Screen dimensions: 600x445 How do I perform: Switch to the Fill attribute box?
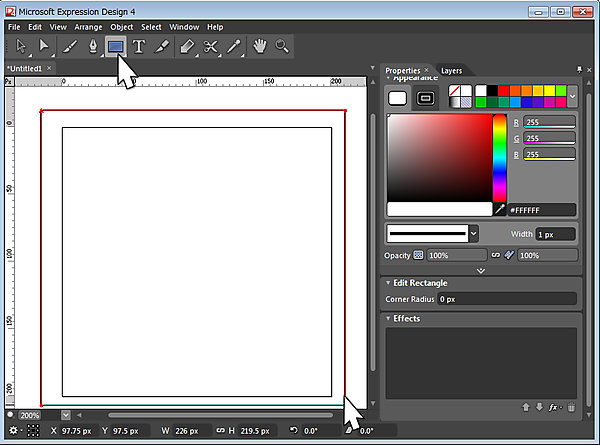pos(398,97)
